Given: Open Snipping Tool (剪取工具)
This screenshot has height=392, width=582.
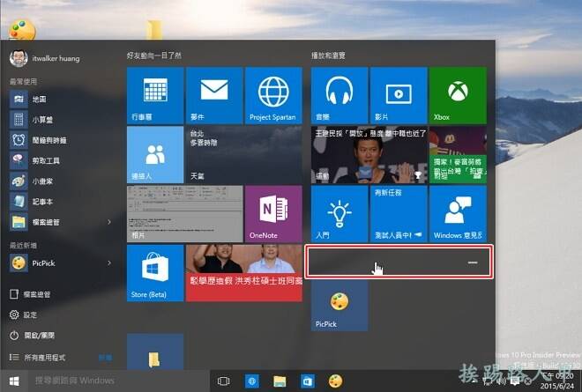Looking at the screenshot, I should pyautogui.click(x=61, y=160).
